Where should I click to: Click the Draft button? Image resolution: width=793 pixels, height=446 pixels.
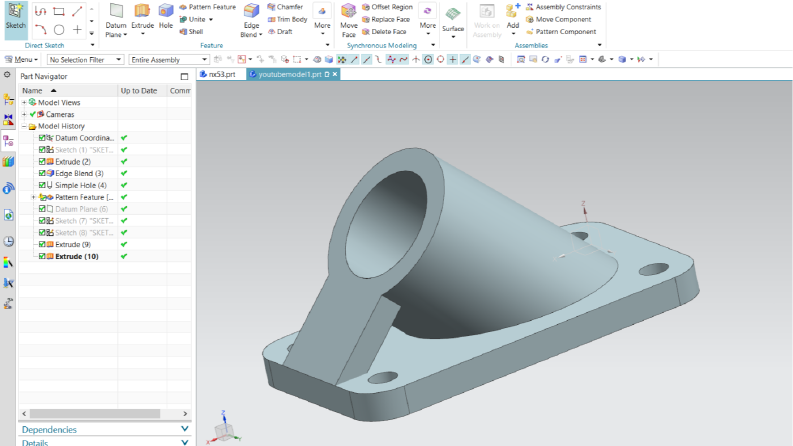point(280,31)
